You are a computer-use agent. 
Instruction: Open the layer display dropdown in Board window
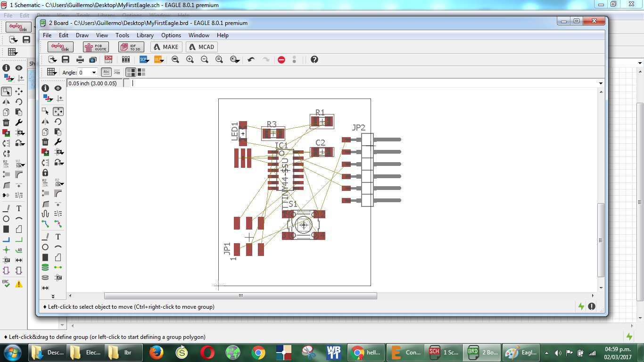tap(48, 98)
